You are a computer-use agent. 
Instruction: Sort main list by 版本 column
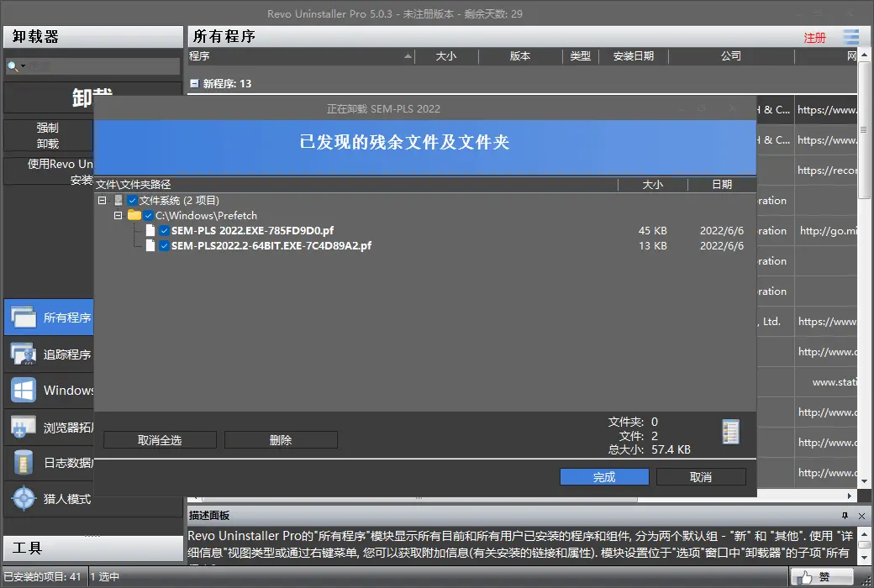click(520, 55)
